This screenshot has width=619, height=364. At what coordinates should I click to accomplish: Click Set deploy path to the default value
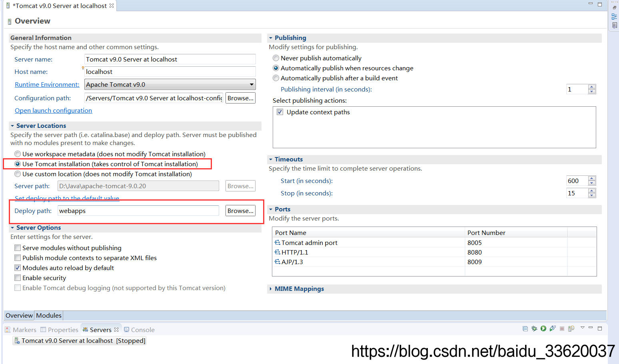[67, 198]
